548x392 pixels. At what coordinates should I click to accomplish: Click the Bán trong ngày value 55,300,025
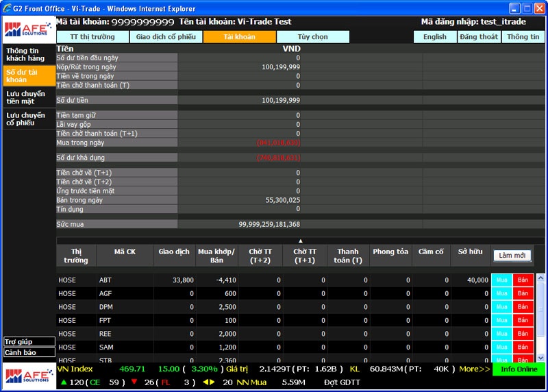[283, 200]
